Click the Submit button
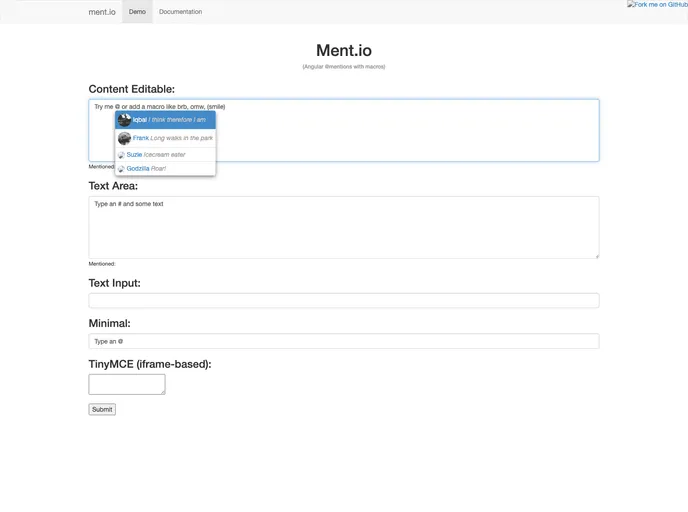The image size is (688, 512). [102, 409]
